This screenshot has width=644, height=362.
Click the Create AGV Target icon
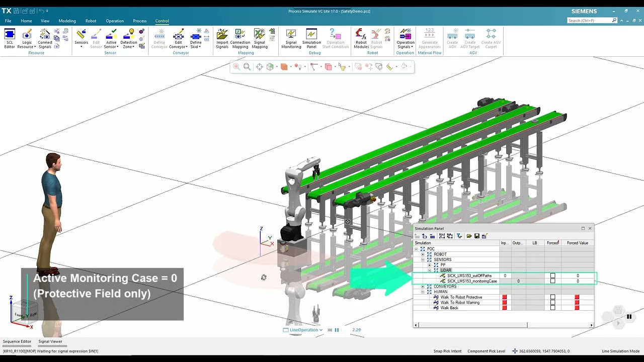point(470,39)
